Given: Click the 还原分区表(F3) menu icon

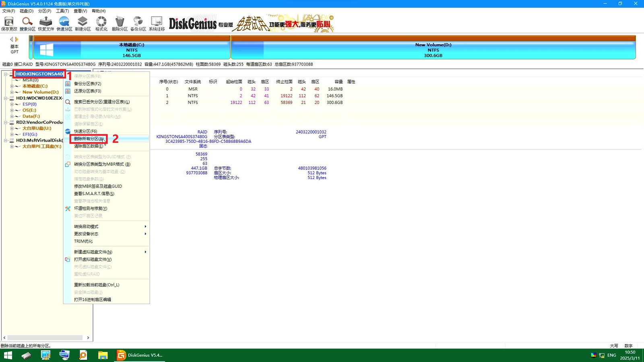Looking at the screenshot, I should coord(68,91).
